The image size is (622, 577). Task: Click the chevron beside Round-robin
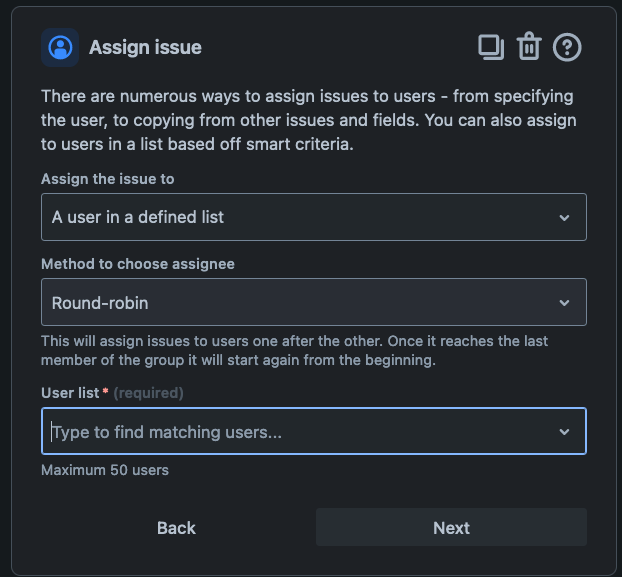(564, 303)
